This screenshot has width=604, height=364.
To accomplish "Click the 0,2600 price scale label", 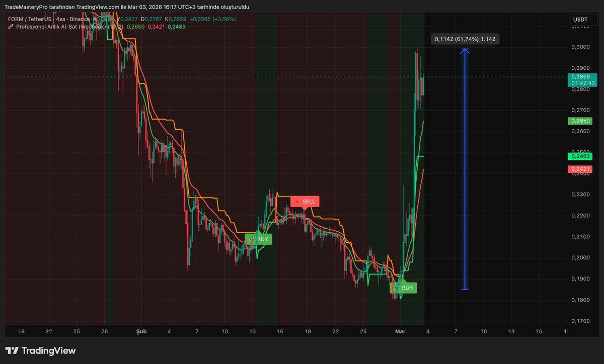I will [x=580, y=131].
